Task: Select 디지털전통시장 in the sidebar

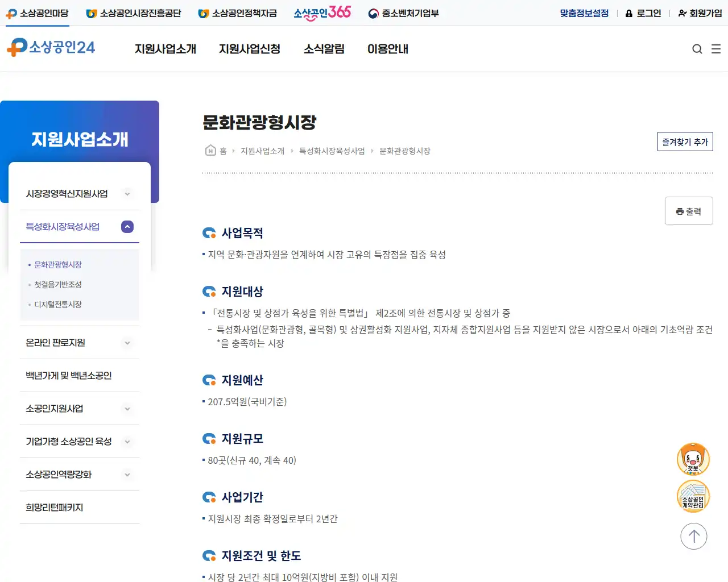Action: point(58,304)
